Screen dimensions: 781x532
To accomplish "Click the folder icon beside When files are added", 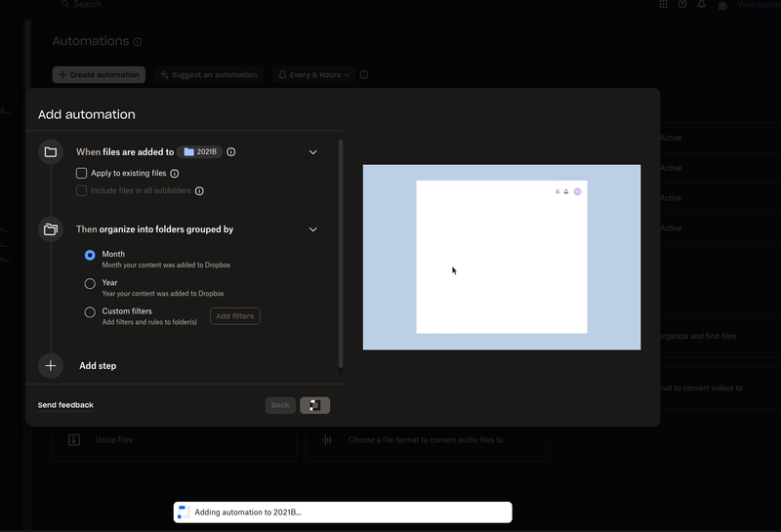I will pos(51,152).
